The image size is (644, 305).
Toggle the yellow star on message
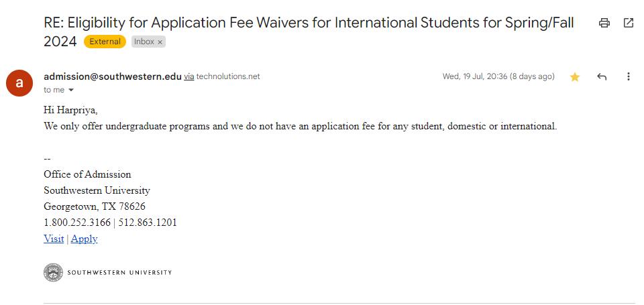pyautogui.click(x=575, y=77)
